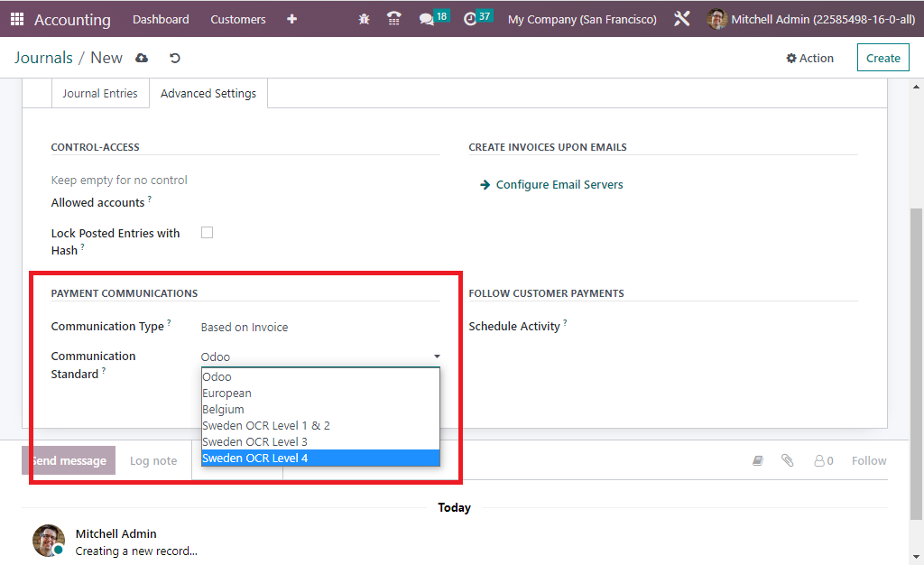The image size is (924, 565).
Task: Open the Mitchell Admin user menu
Action: [811, 20]
